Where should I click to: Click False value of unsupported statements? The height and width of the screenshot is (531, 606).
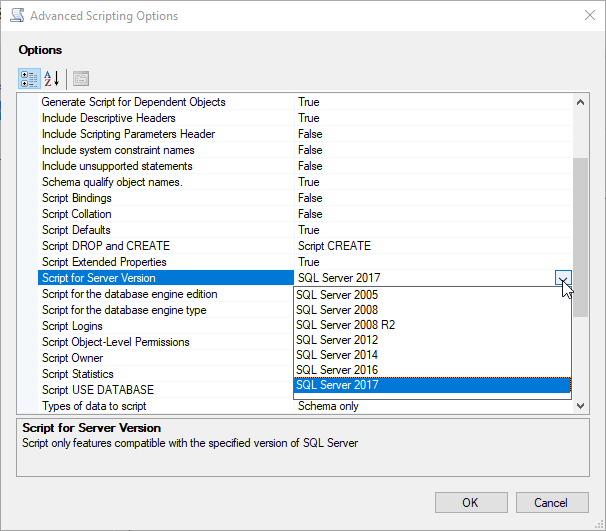[x=433, y=166]
